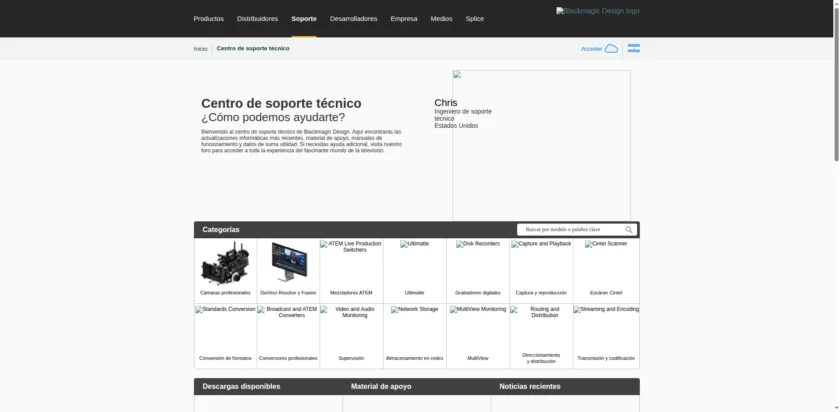
Task: Open the Standards Conversion image
Action: pyautogui.click(x=225, y=309)
